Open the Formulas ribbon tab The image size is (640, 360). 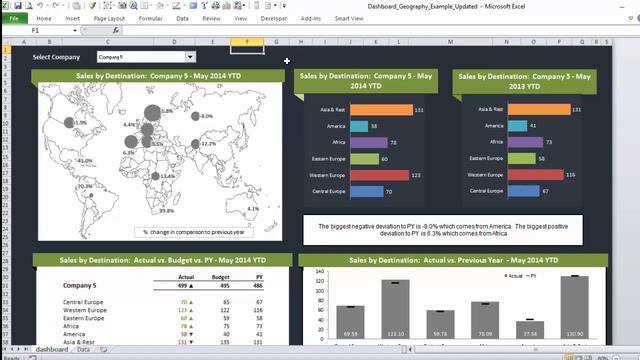pyautogui.click(x=151, y=18)
